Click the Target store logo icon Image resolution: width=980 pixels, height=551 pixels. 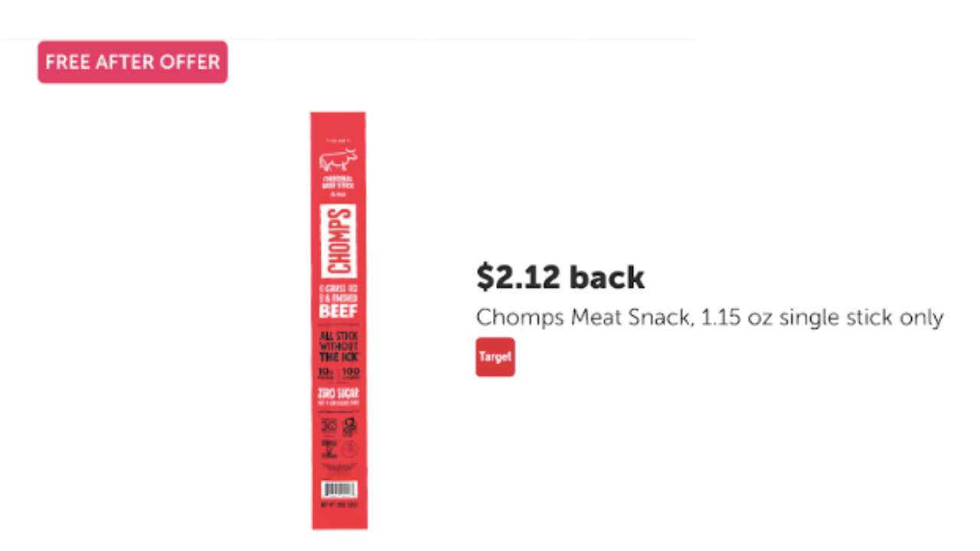click(495, 357)
